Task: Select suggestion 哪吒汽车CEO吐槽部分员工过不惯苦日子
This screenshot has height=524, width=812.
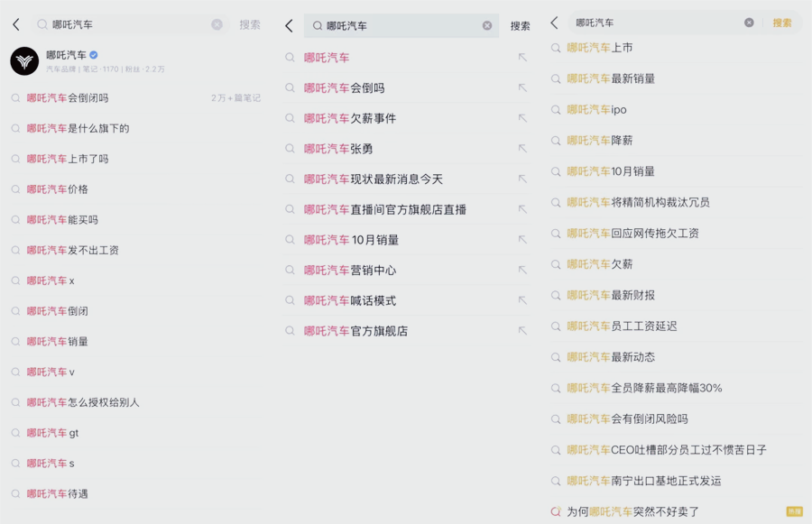Action: pos(667,450)
